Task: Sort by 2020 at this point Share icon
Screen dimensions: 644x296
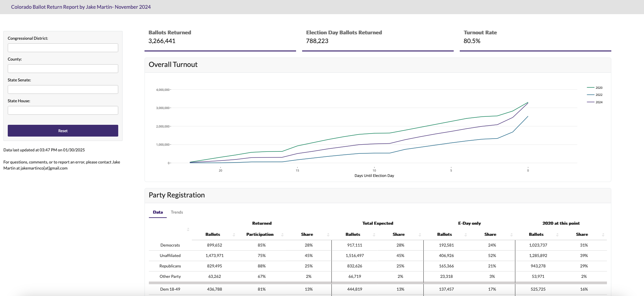Action: [603, 234]
